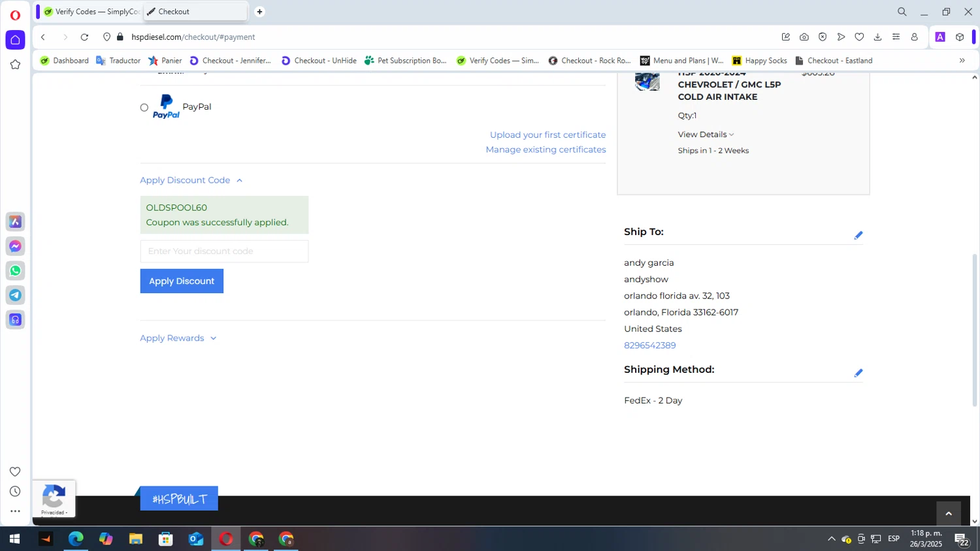Open Telegram in the sidebar
The image size is (980, 551).
tap(15, 295)
